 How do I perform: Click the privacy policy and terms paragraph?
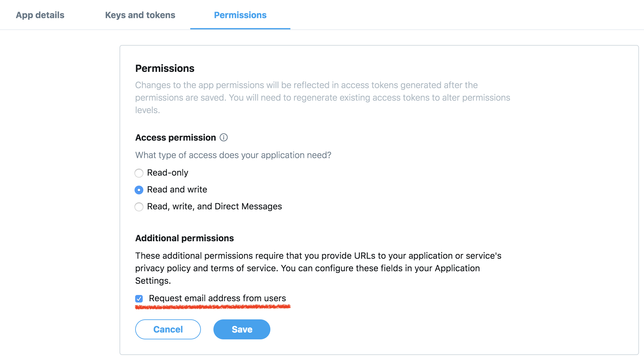pos(318,268)
